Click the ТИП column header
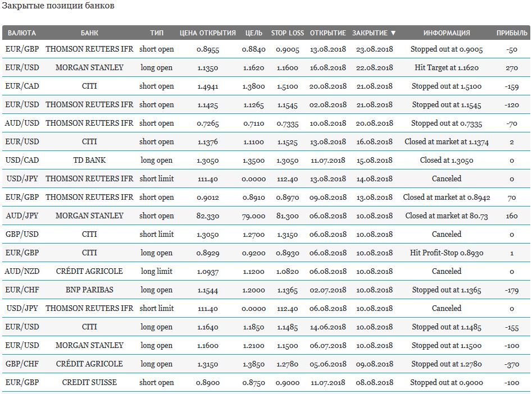The image size is (532, 394). (x=157, y=33)
